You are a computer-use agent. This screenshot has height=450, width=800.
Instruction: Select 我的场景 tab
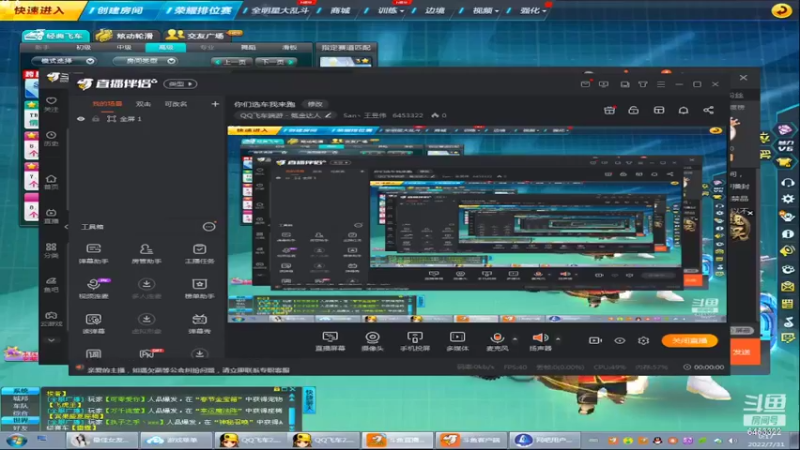(x=107, y=104)
